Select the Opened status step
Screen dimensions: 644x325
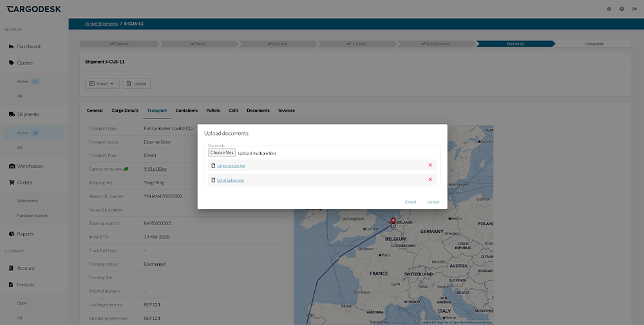tap(119, 44)
